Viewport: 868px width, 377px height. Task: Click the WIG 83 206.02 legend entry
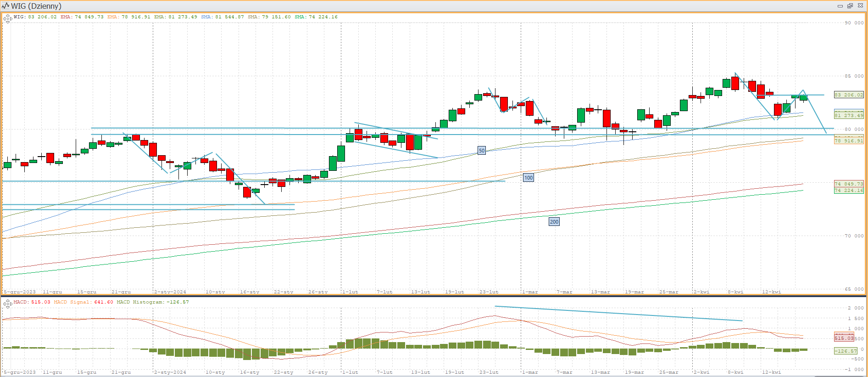(35, 17)
